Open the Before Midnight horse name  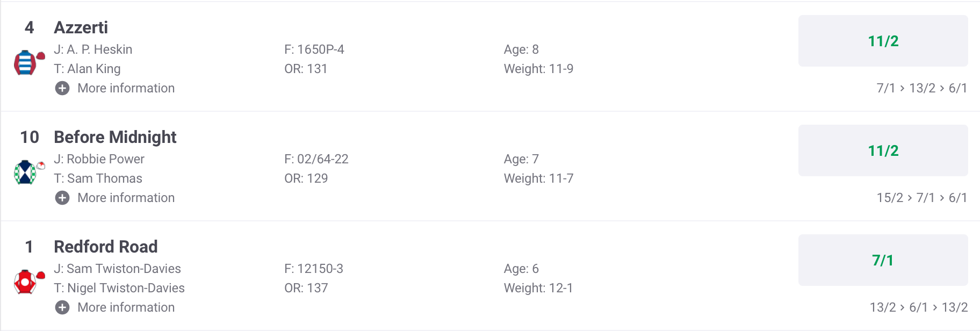[x=115, y=137]
